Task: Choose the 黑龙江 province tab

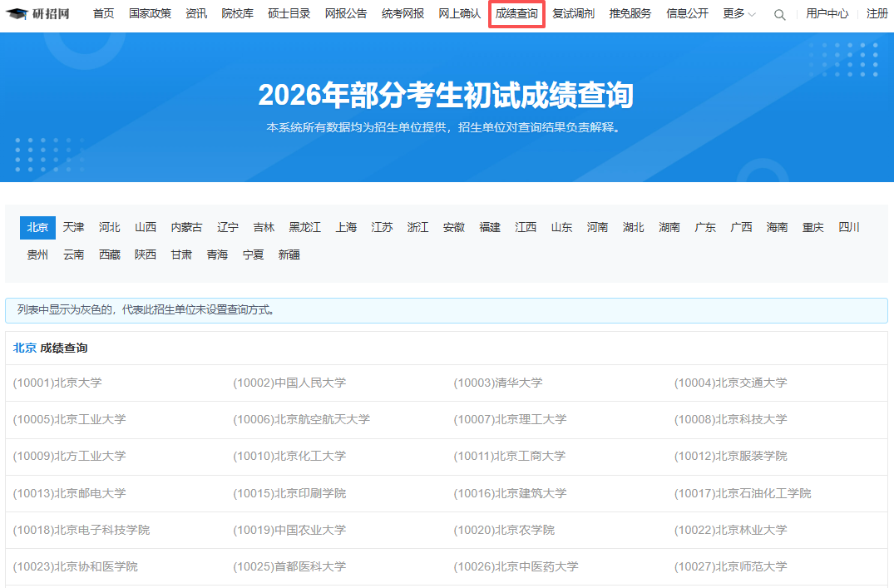Action: [304, 228]
